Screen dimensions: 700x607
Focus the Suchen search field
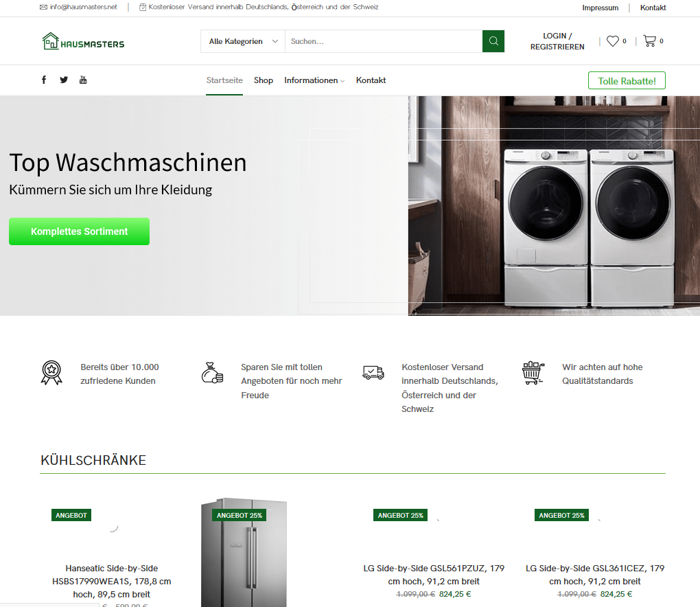point(384,41)
